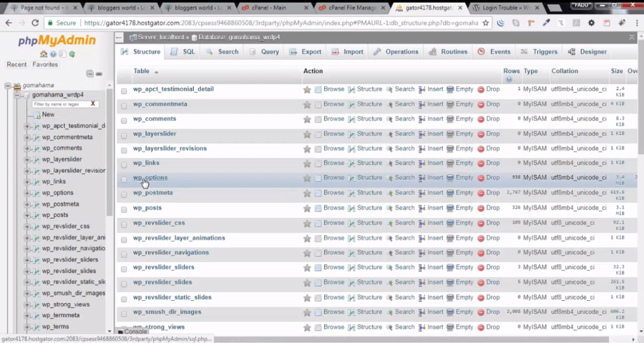Click the Browse icon for wp_revslider_slides

tap(318, 283)
